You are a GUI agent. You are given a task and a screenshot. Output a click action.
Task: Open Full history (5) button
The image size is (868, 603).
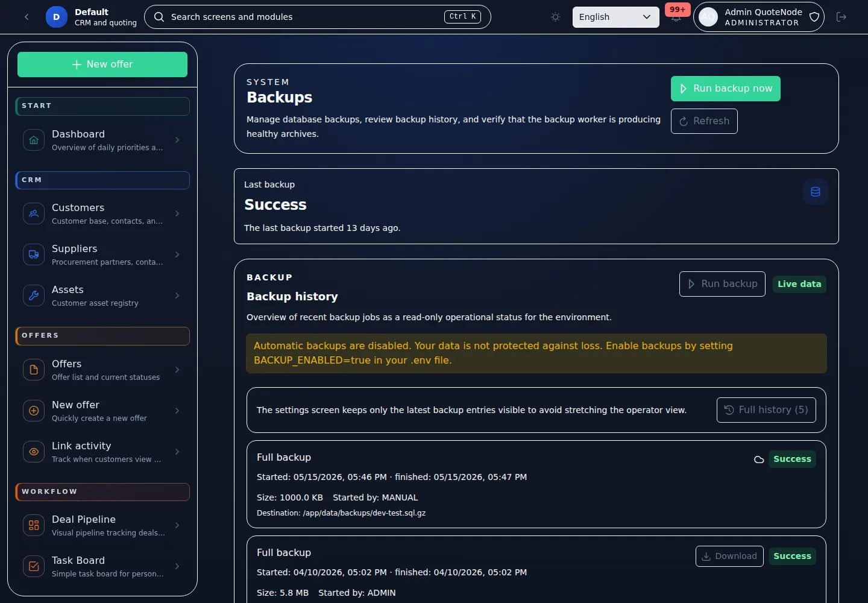pyautogui.click(x=766, y=410)
